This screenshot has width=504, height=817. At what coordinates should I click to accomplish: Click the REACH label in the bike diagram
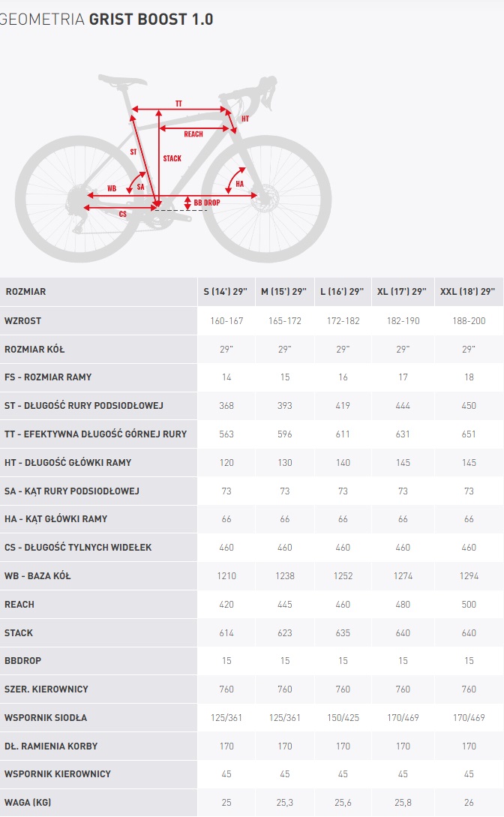point(193,134)
